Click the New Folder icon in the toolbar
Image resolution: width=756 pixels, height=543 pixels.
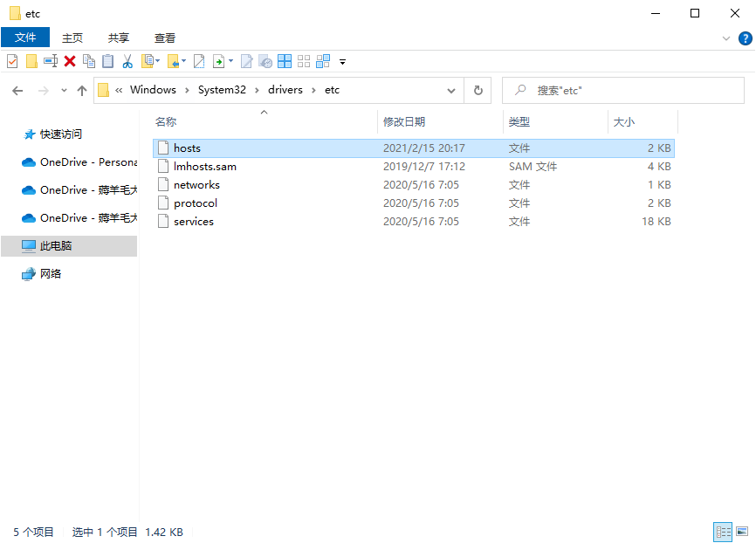pos(32,61)
